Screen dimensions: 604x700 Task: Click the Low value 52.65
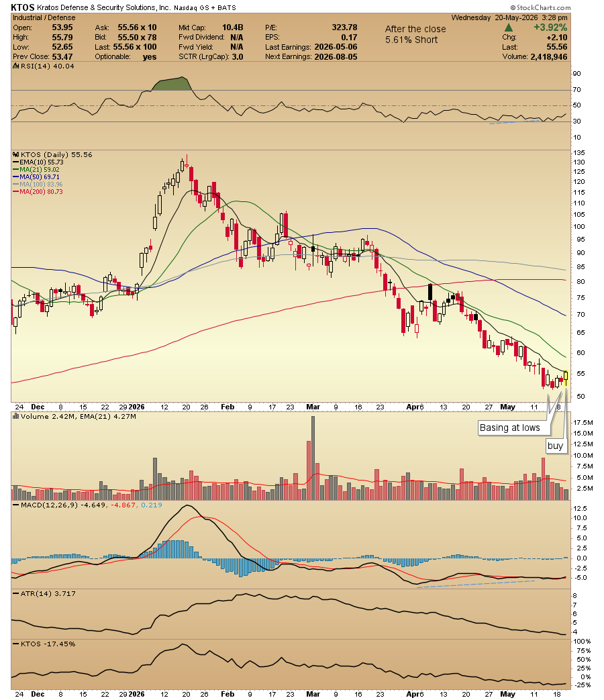coord(62,48)
